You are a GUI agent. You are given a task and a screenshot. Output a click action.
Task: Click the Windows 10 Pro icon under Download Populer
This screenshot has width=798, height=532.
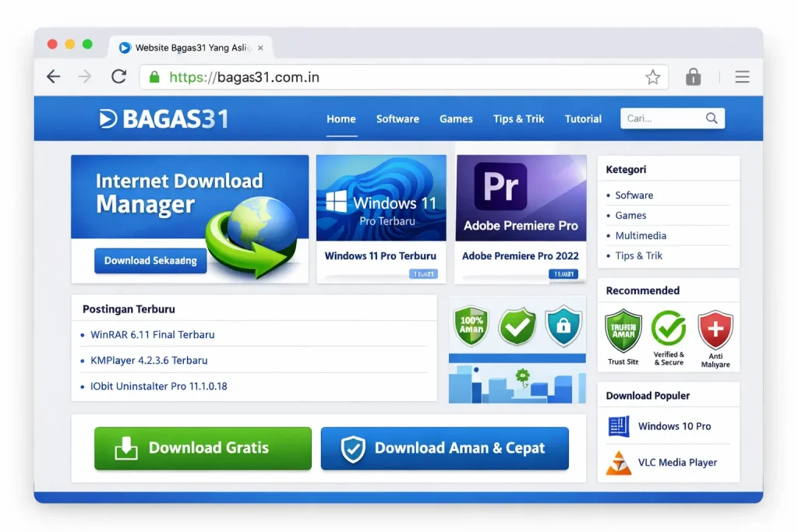(x=618, y=426)
